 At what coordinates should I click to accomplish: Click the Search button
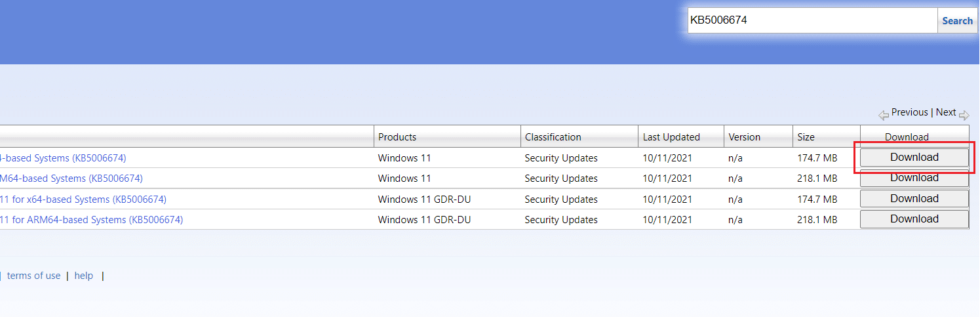point(957,21)
